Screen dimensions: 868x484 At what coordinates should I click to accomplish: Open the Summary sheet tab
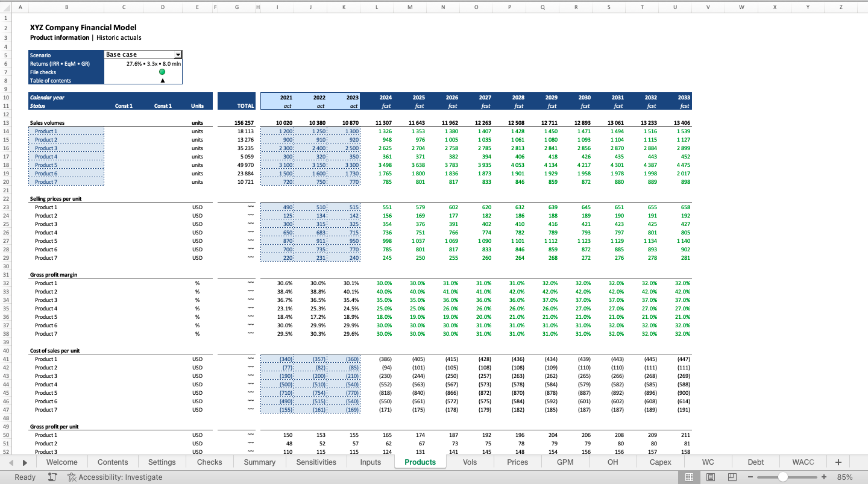[x=260, y=462]
